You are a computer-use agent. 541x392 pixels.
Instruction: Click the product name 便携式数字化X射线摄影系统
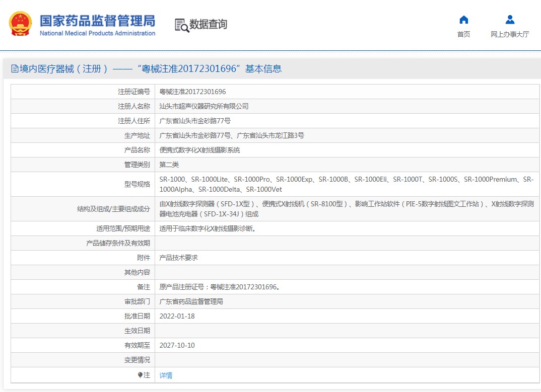pos(199,150)
